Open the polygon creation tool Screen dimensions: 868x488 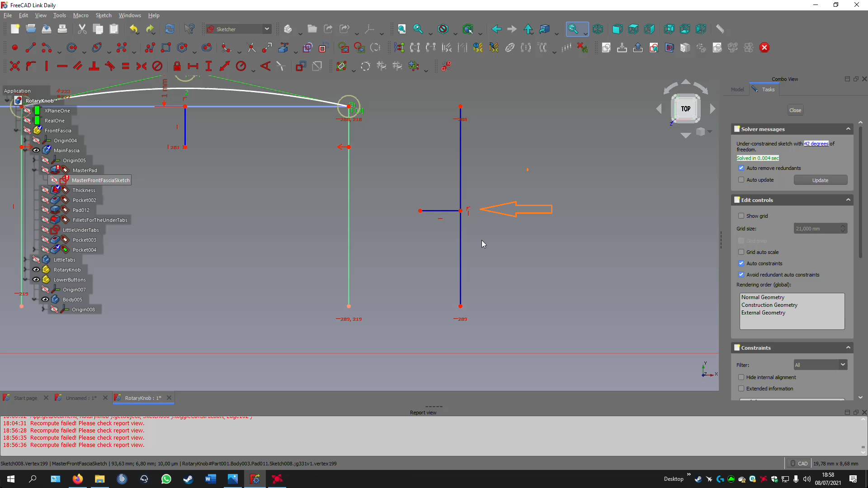[183, 47]
